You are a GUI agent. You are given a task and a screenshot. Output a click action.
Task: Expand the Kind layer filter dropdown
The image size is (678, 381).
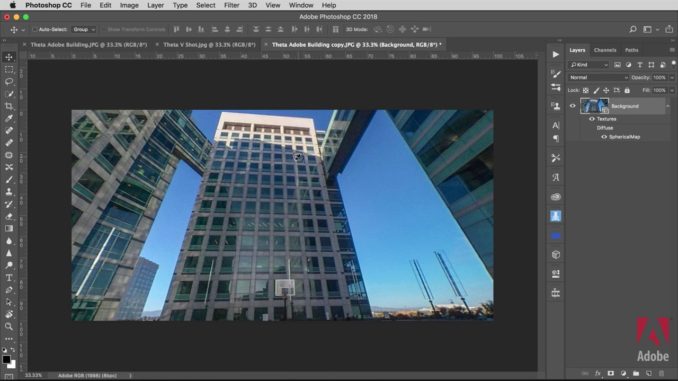pyautogui.click(x=589, y=65)
